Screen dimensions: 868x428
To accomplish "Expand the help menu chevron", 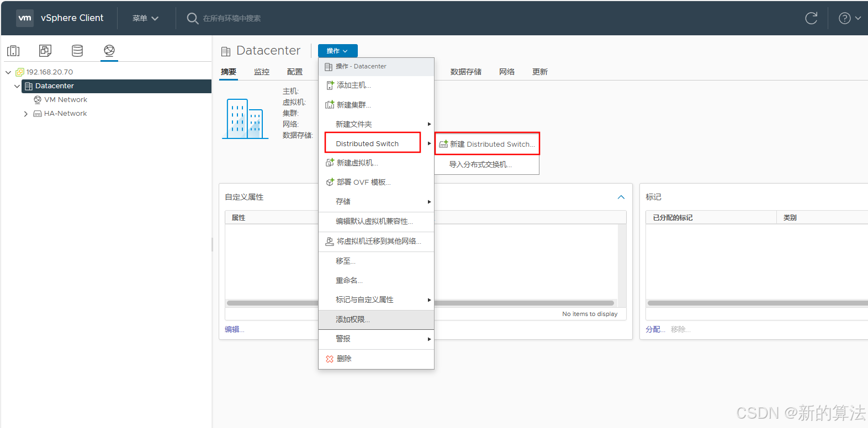I will [x=858, y=18].
